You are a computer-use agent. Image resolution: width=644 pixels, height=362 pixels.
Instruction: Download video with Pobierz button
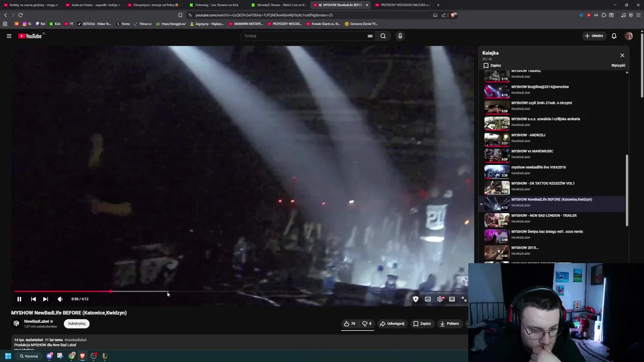(449, 324)
